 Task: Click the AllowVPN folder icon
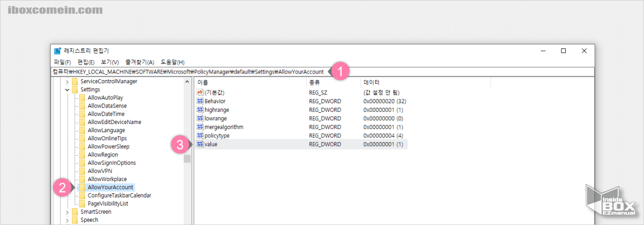click(82, 171)
